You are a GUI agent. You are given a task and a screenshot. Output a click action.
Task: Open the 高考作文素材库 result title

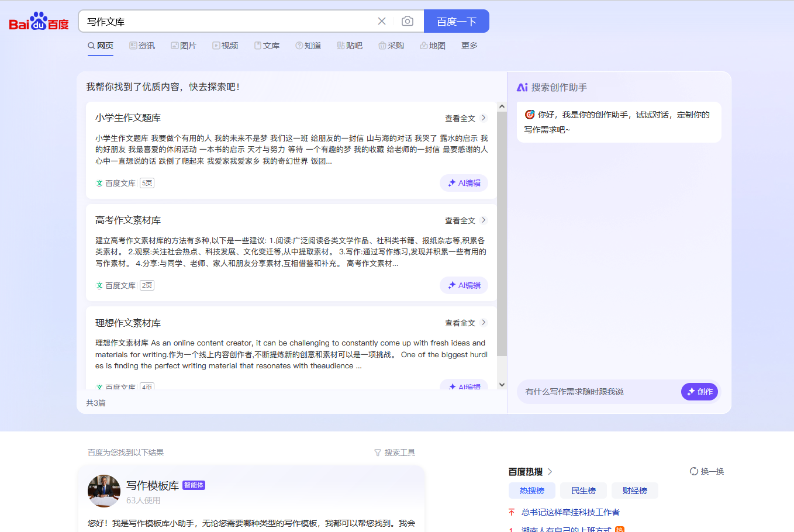point(128,220)
